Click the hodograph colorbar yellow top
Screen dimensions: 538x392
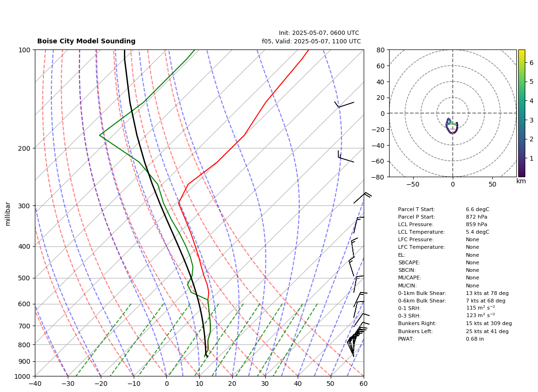click(x=522, y=52)
